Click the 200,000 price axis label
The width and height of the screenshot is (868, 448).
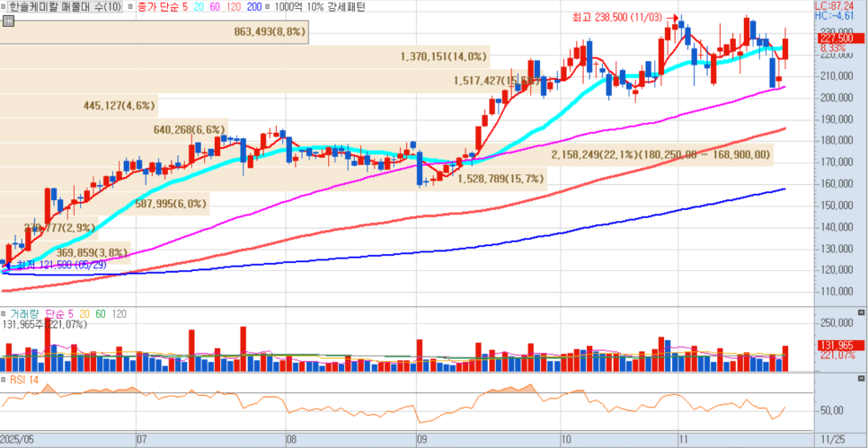[x=837, y=98]
